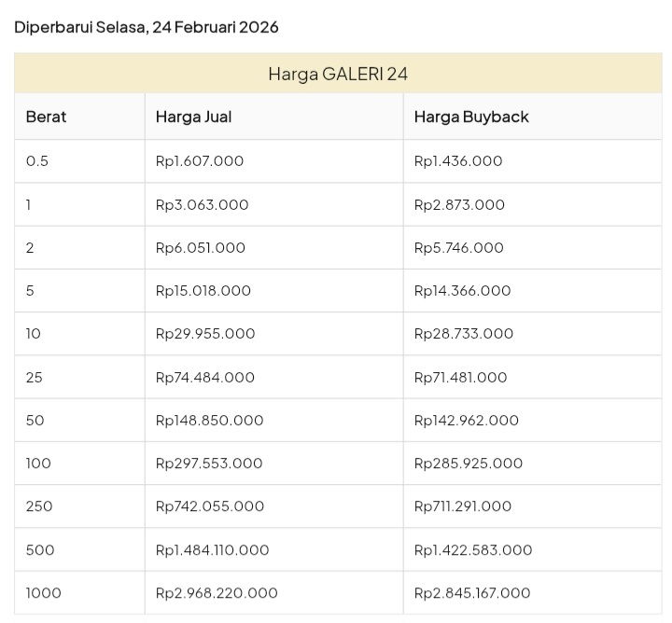Click the Rp1.484.110.000 selling price
The width and height of the screenshot is (672, 623).
coord(213,549)
